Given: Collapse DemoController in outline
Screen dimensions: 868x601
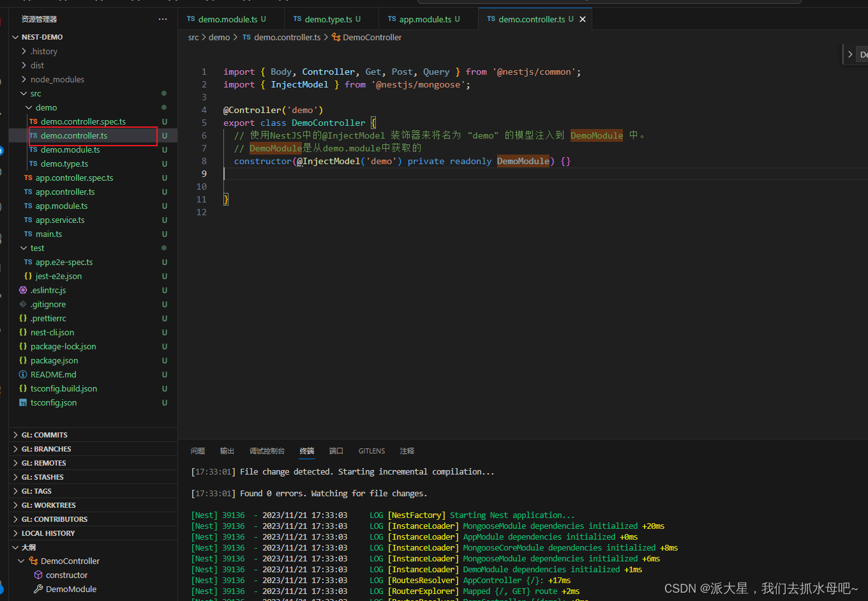Looking at the screenshot, I should [x=22, y=561].
